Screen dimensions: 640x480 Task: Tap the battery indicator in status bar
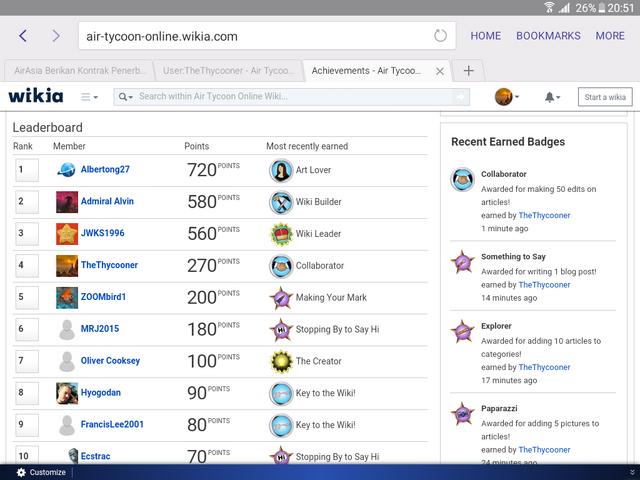602,8
